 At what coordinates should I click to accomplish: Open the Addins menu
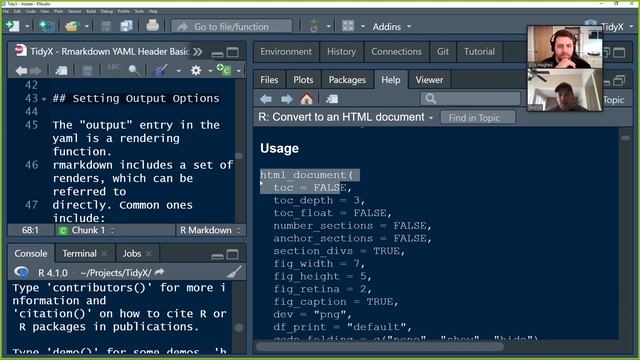pos(391,27)
